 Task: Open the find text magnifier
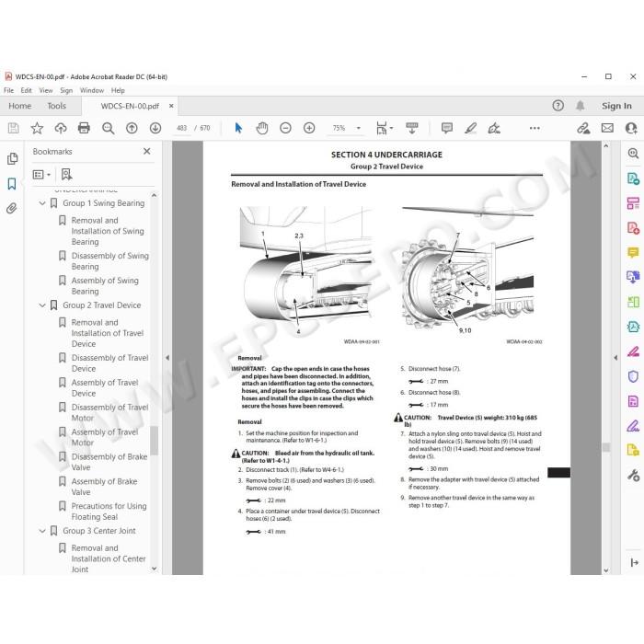click(108, 129)
